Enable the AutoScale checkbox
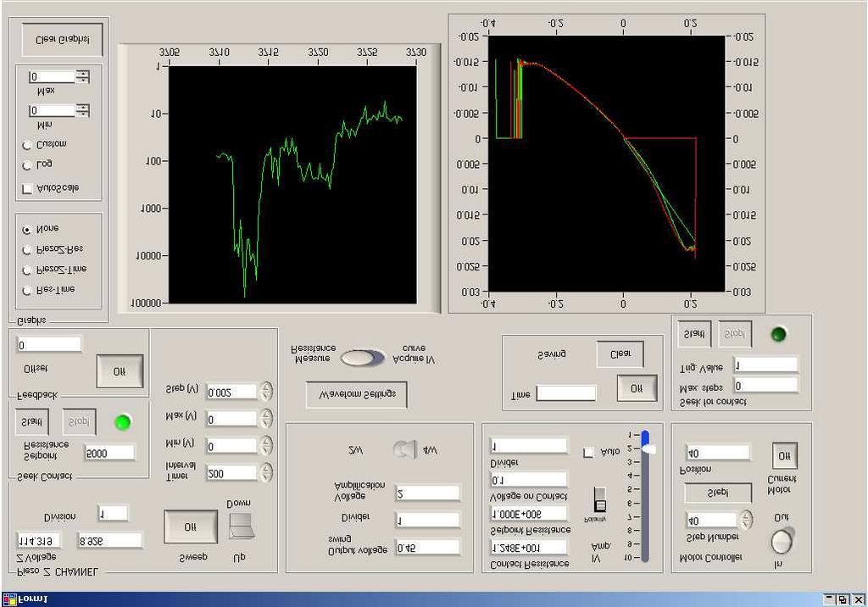 pos(26,189)
